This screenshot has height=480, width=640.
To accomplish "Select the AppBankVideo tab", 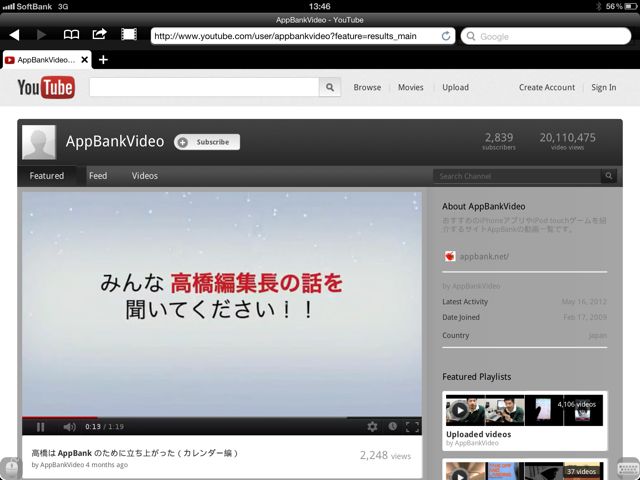I will 47,60.
